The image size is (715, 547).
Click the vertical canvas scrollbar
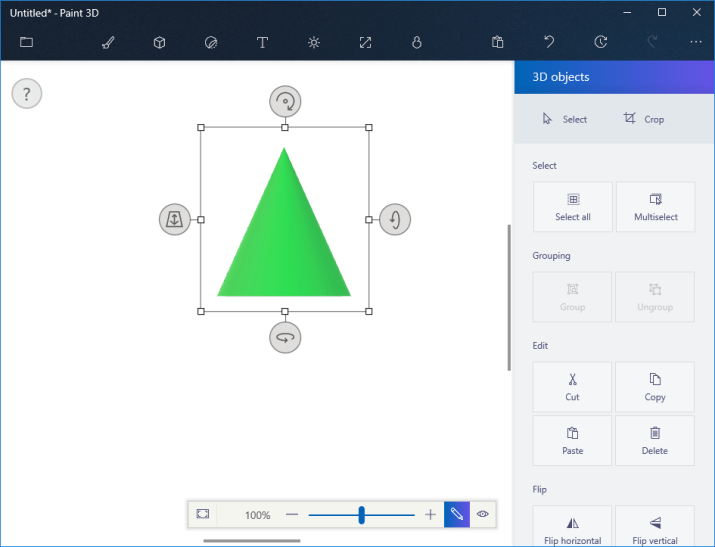(509, 298)
